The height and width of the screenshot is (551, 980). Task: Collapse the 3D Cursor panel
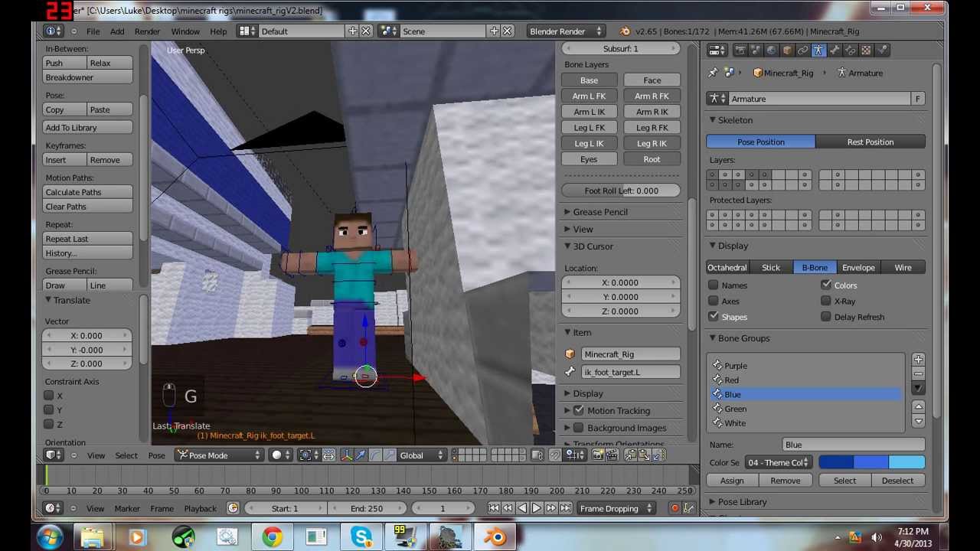click(567, 246)
